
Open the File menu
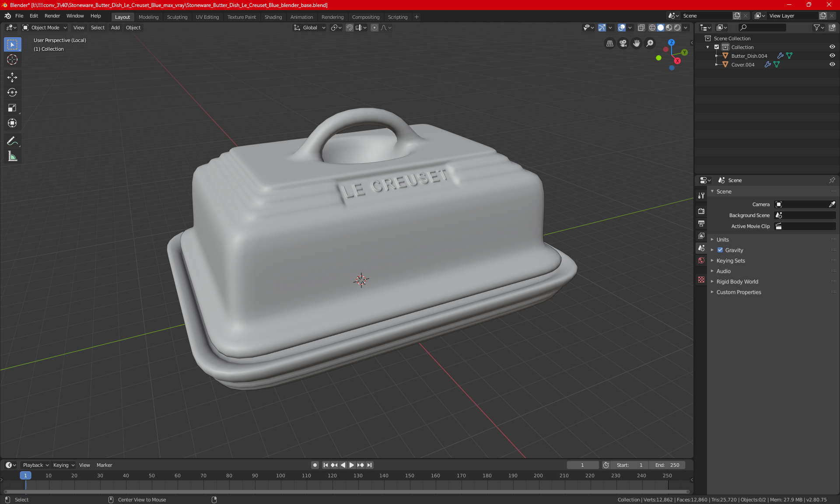[19, 16]
